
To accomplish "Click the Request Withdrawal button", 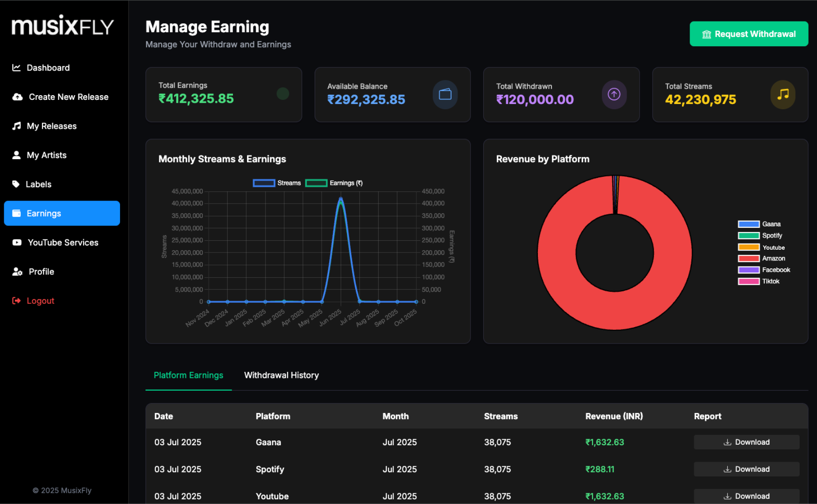I will (x=748, y=34).
